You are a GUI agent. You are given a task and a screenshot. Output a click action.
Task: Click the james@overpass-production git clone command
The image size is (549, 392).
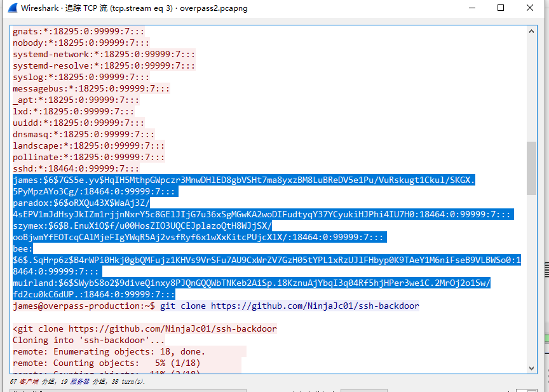click(x=215, y=306)
